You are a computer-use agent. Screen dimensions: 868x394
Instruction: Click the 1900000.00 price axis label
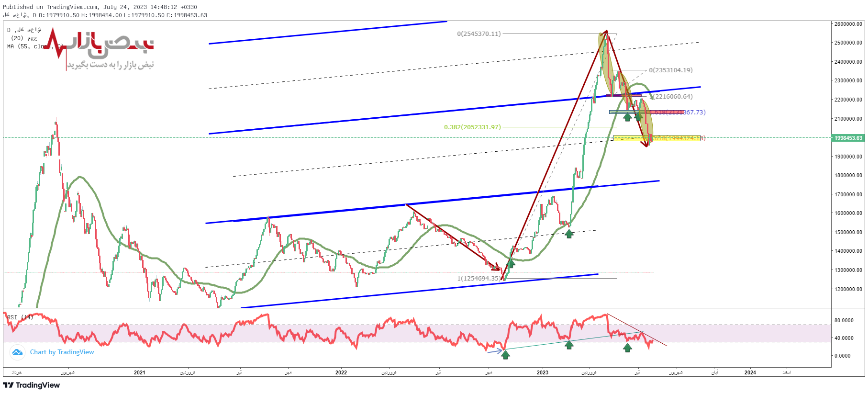coord(848,157)
